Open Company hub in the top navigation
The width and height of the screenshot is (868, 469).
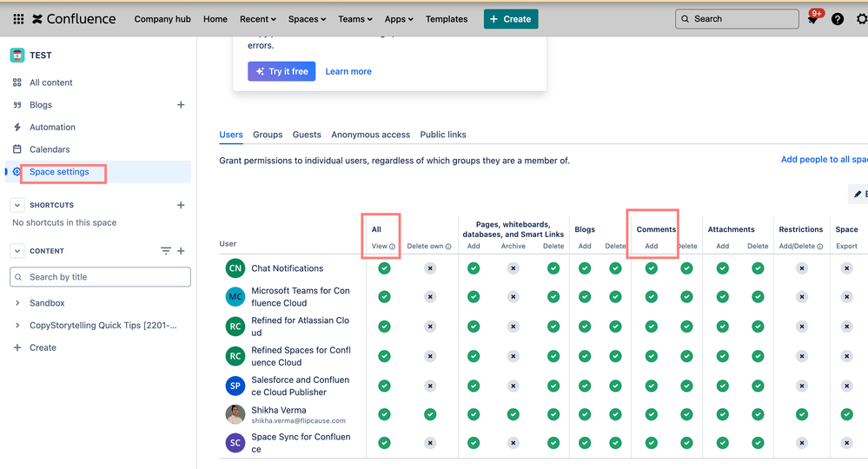[x=162, y=19]
